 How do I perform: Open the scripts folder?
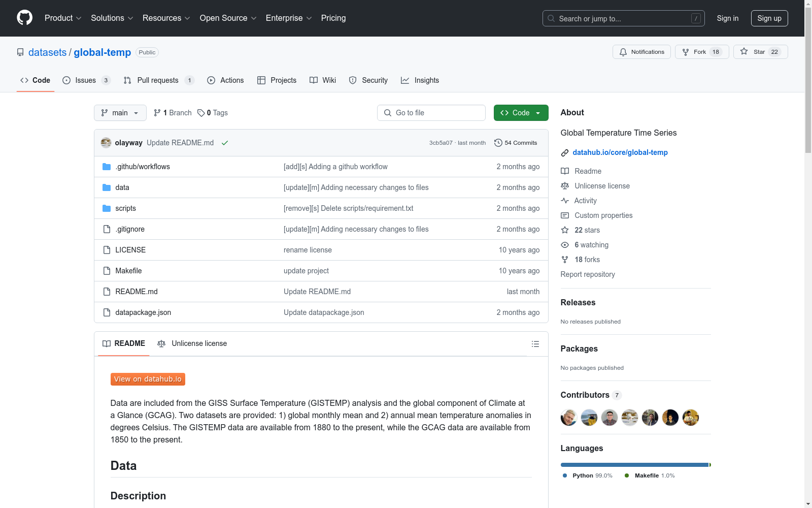(125, 208)
